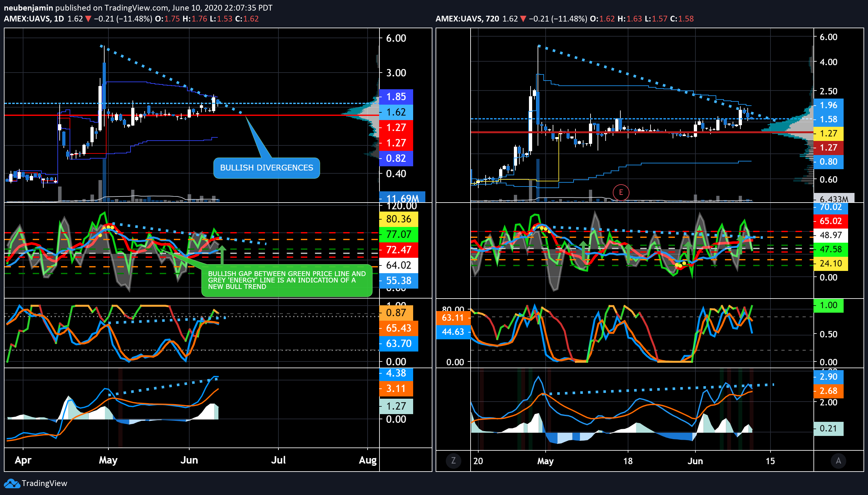The height and width of the screenshot is (495, 868).
Task: Click the 3.00 price scale label left chart
Action: point(396,73)
